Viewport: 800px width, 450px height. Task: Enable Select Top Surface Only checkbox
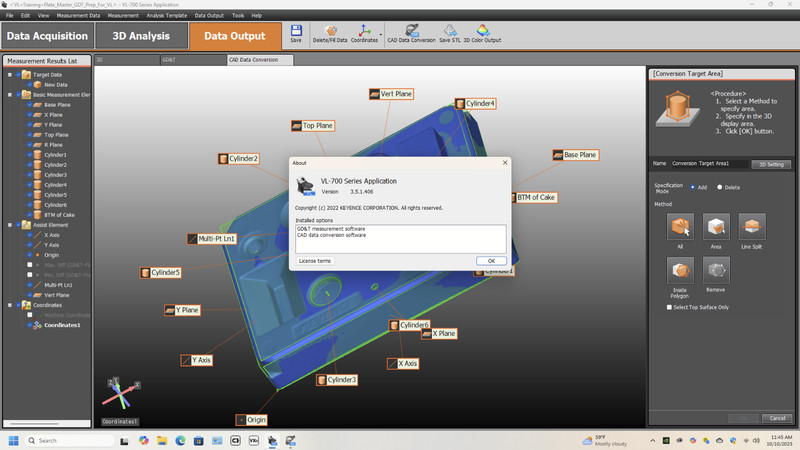tap(669, 307)
